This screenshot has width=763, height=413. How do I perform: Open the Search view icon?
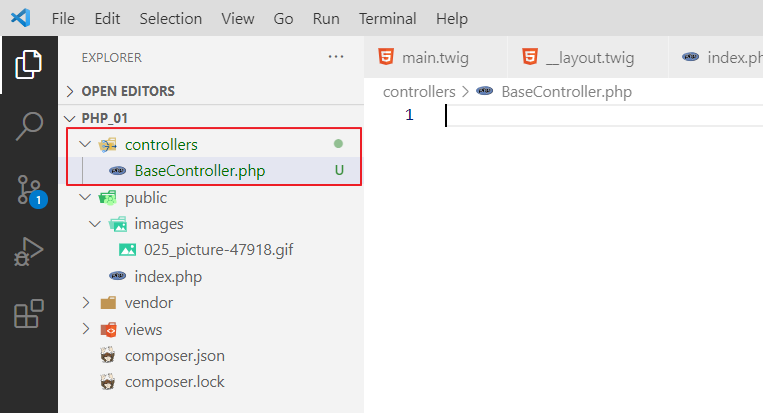[28, 128]
